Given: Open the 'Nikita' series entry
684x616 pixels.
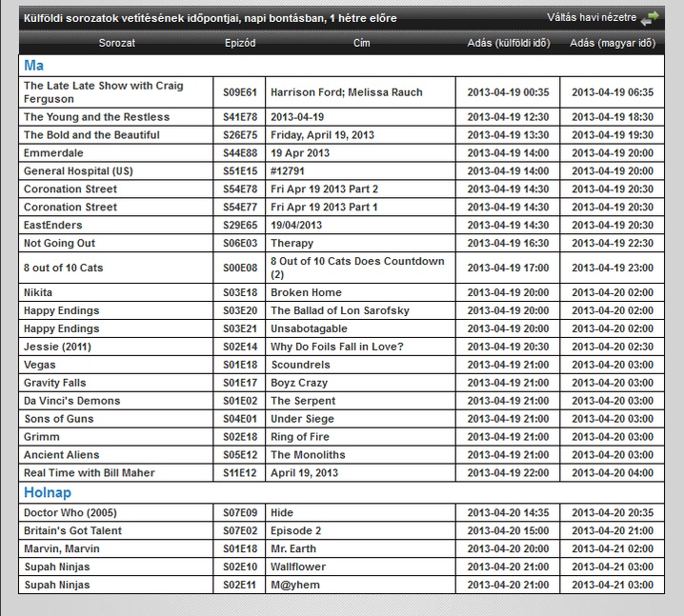Looking at the screenshot, I should tap(38, 292).
